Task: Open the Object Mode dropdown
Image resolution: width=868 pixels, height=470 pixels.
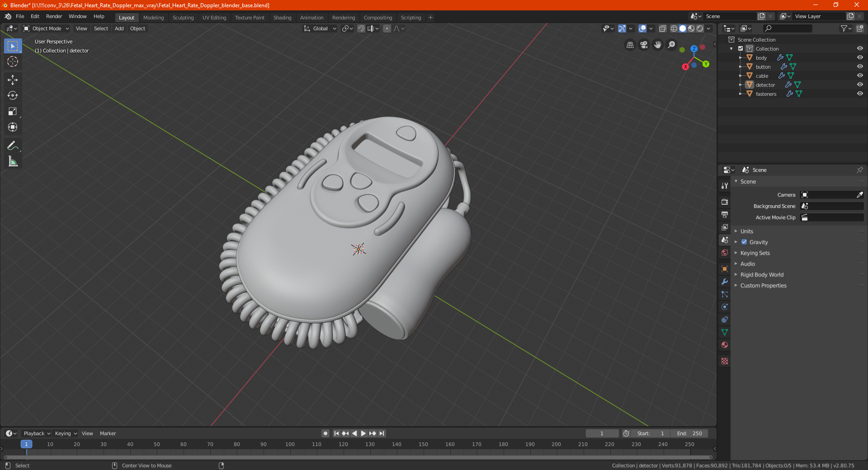Action: (46, 28)
